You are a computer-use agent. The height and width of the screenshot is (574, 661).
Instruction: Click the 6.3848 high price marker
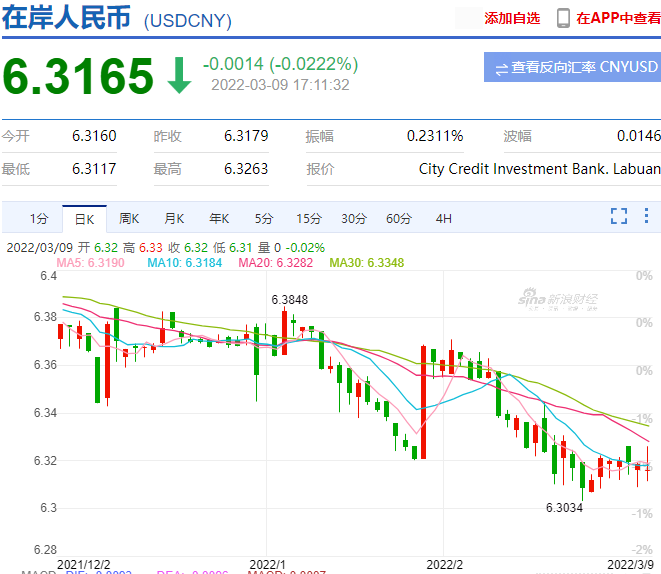(x=290, y=300)
